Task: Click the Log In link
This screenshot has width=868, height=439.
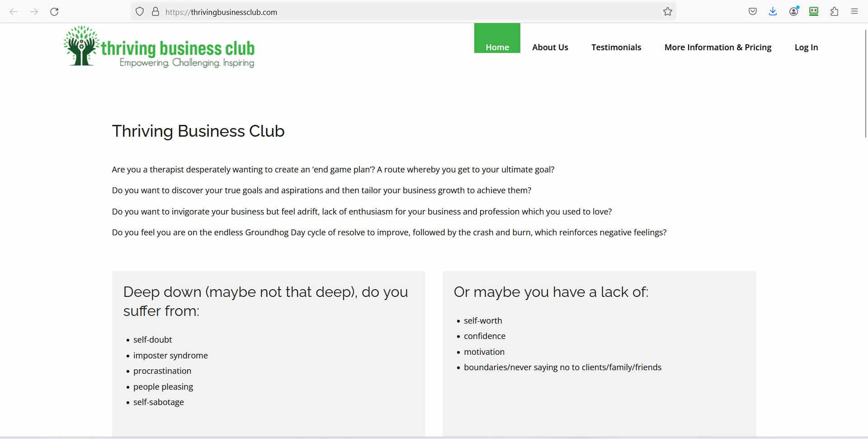Action: pyautogui.click(x=807, y=47)
